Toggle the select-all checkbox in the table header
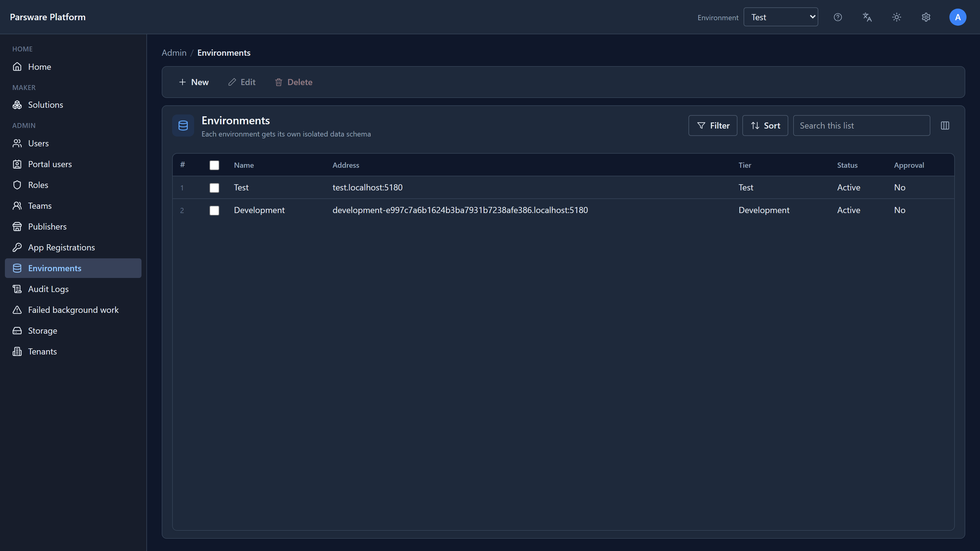The height and width of the screenshot is (551, 980). tap(214, 165)
